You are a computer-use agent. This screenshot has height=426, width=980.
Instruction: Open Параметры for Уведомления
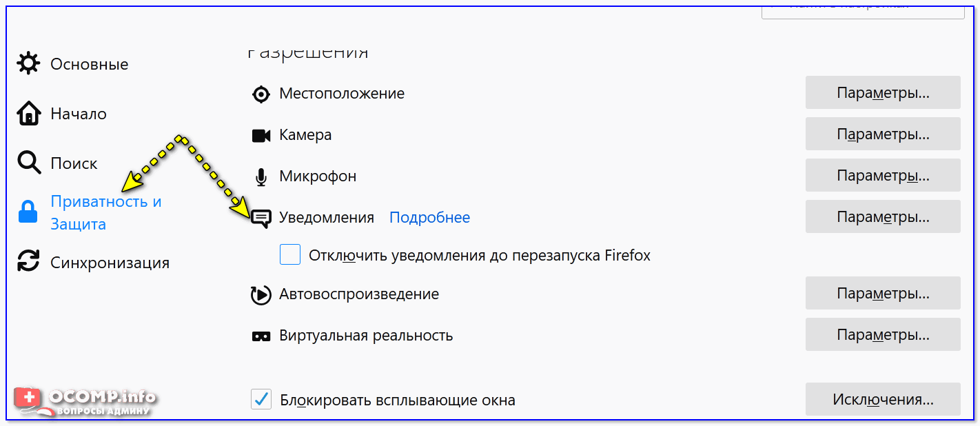click(x=883, y=217)
